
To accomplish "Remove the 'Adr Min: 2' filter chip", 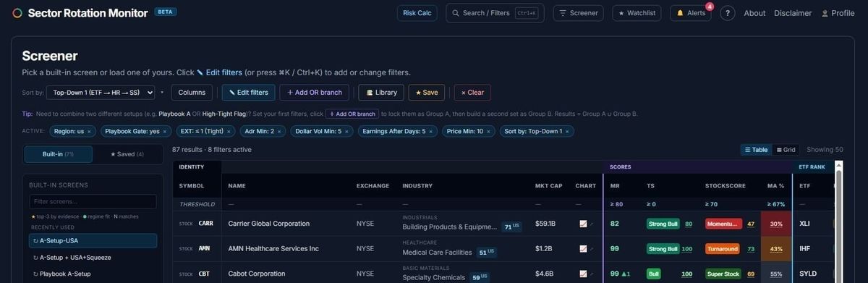I will click(279, 132).
